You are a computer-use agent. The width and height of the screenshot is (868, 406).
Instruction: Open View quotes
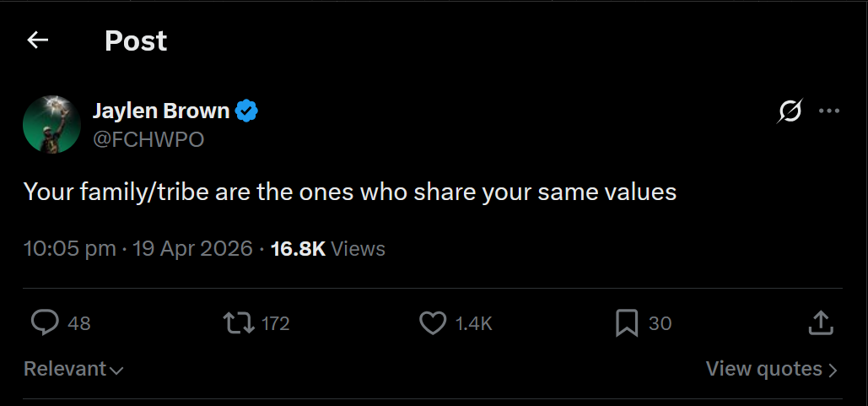772,369
